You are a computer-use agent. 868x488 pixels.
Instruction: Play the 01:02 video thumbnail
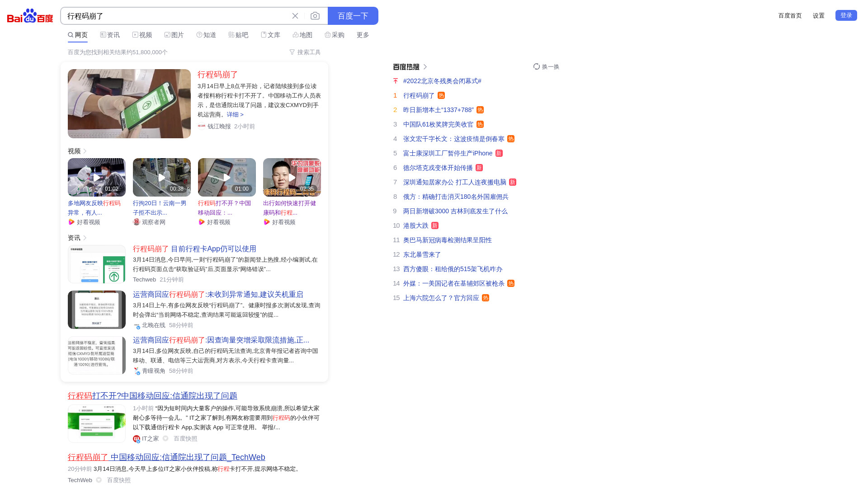click(97, 177)
